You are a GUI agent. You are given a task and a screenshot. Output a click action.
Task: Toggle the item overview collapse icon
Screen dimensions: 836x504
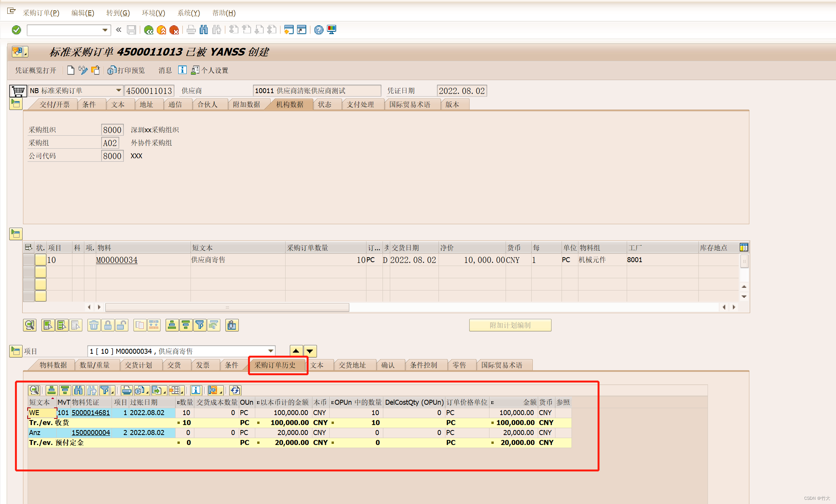click(x=16, y=233)
